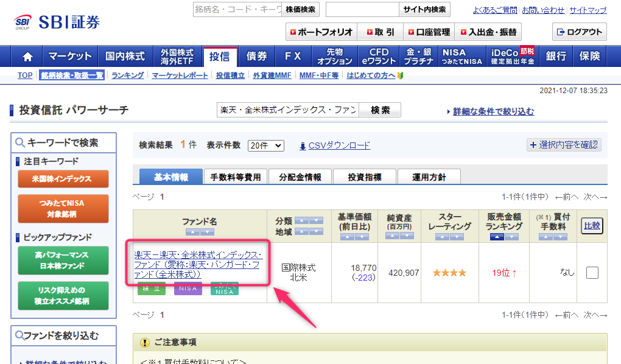Click the 株価検索 button
The image size is (621, 364).
301,10
